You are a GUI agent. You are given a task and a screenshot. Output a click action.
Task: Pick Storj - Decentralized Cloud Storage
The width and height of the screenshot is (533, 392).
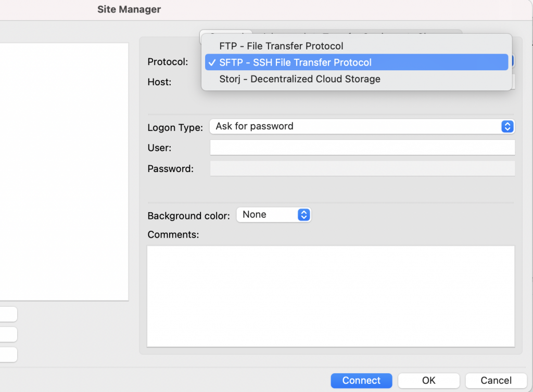click(x=299, y=79)
